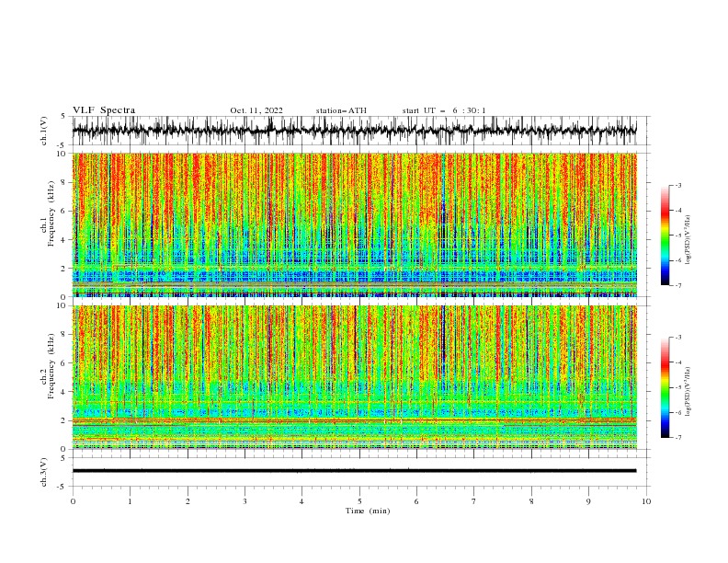Click the ch.1 spectrogram color bar
The width and height of the screenshot is (728, 563).
(x=665, y=236)
